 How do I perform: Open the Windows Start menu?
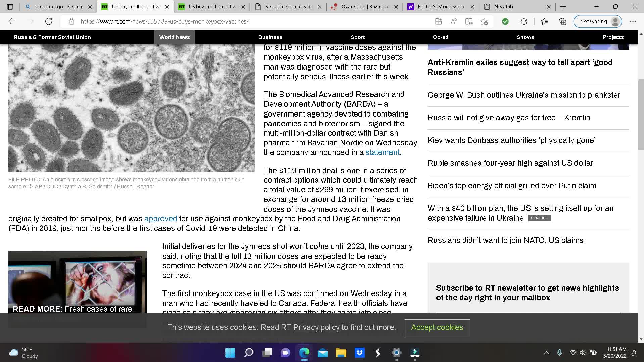[x=230, y=353]
